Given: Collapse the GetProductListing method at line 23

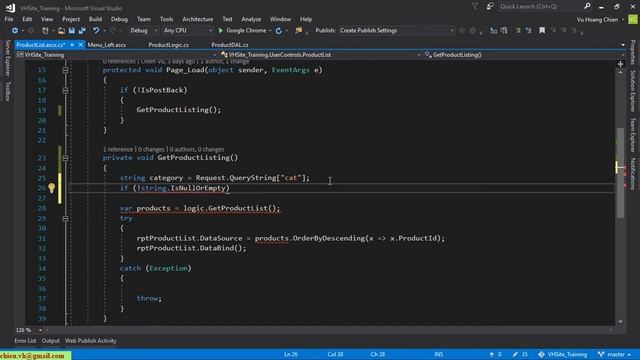Looking at the screenshot, I should [x=65, y=158].
